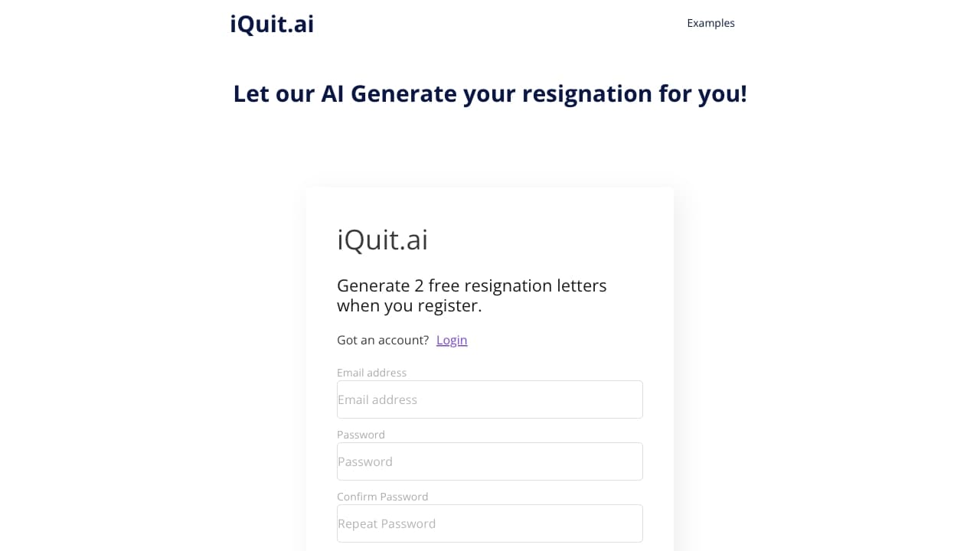Return home via the iQuit.ai brand text
Screen dimensions: 980x551
point(272,24)
